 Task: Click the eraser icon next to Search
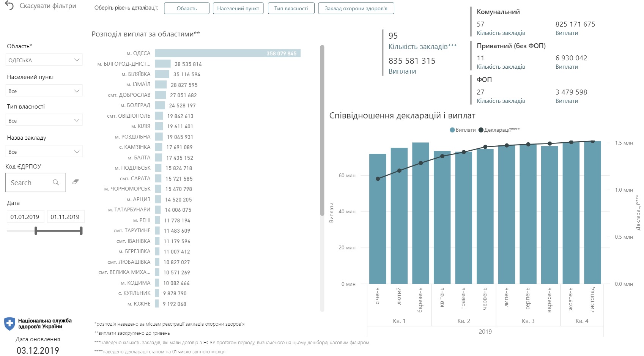tap(75, 182)
